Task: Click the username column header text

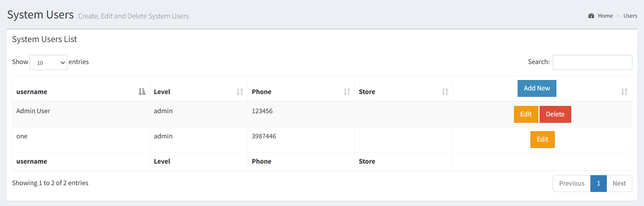Action: (32, 92)
